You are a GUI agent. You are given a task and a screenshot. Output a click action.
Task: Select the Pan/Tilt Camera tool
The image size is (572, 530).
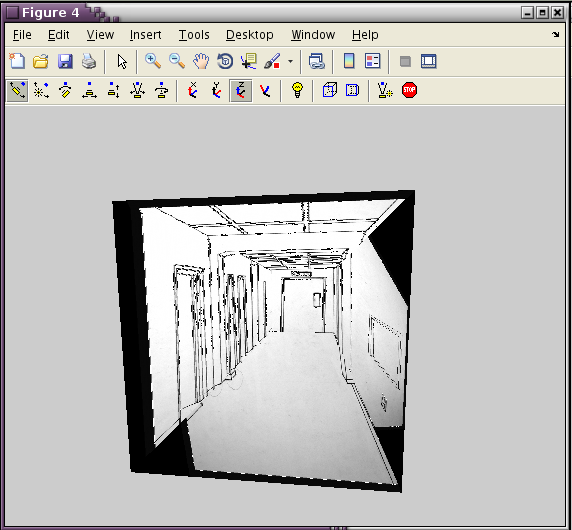65,90
